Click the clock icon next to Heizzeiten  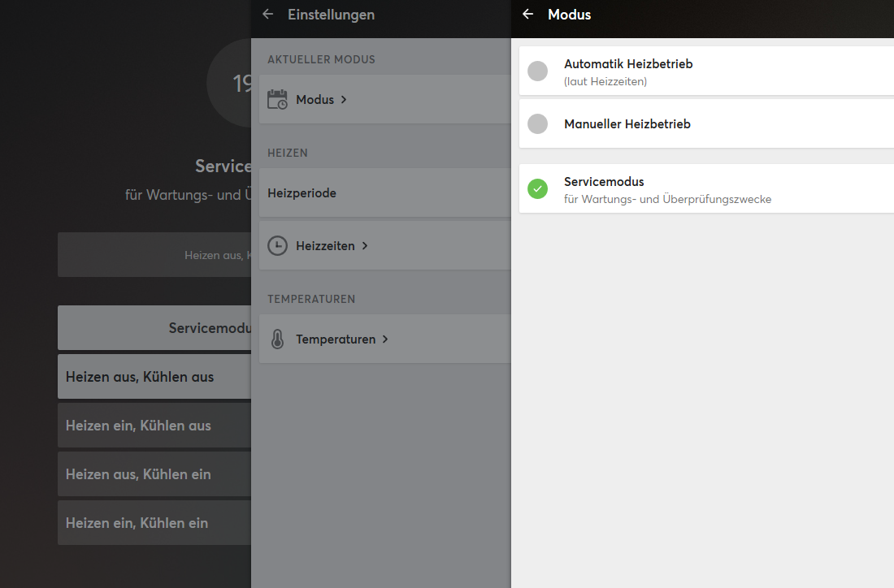click(x=277, y=245)
